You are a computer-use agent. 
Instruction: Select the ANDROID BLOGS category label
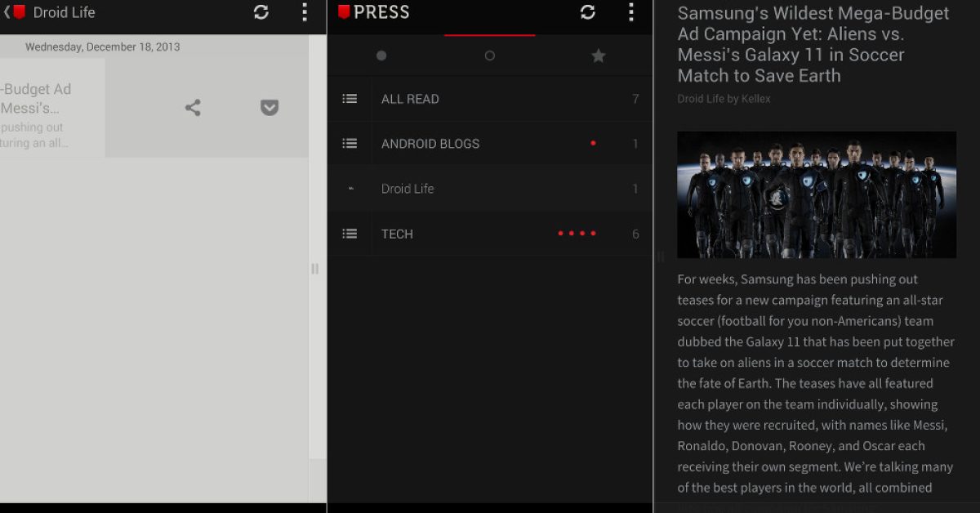(x=430, y=144)
